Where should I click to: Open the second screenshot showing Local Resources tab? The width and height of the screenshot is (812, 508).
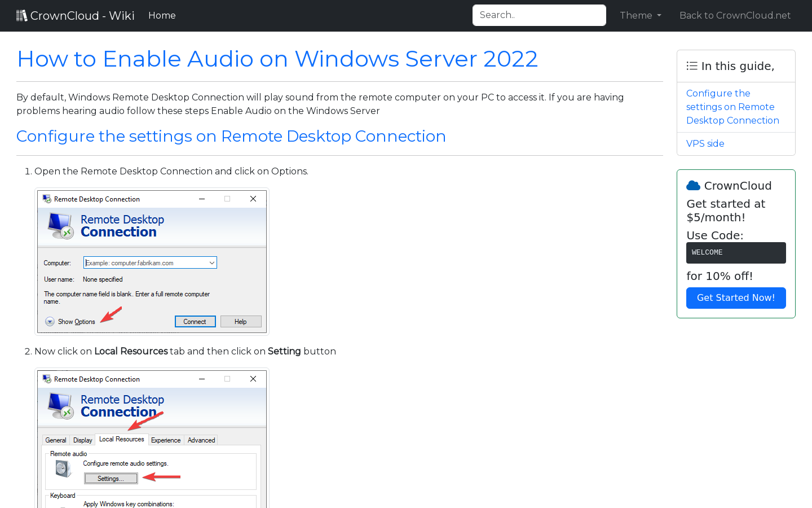(152, 438)
